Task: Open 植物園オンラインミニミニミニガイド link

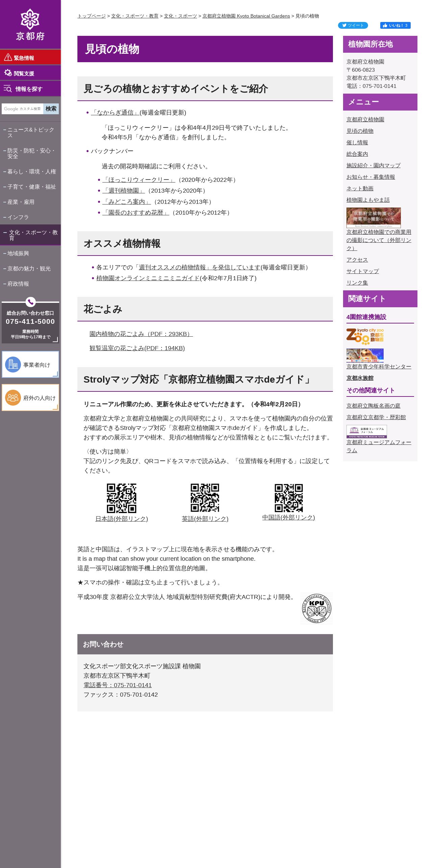Action: (x=148, y=278)
